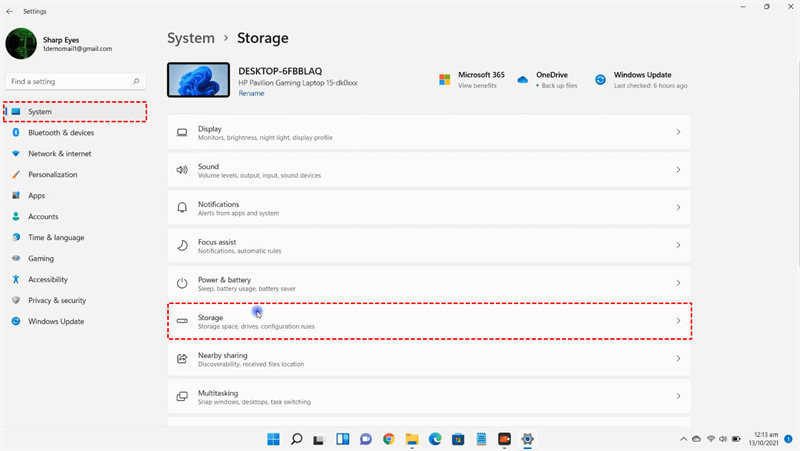The image size is (800, 451).
Task: Open Accessibility using its sidebar icon
Action: coord(16,279)
